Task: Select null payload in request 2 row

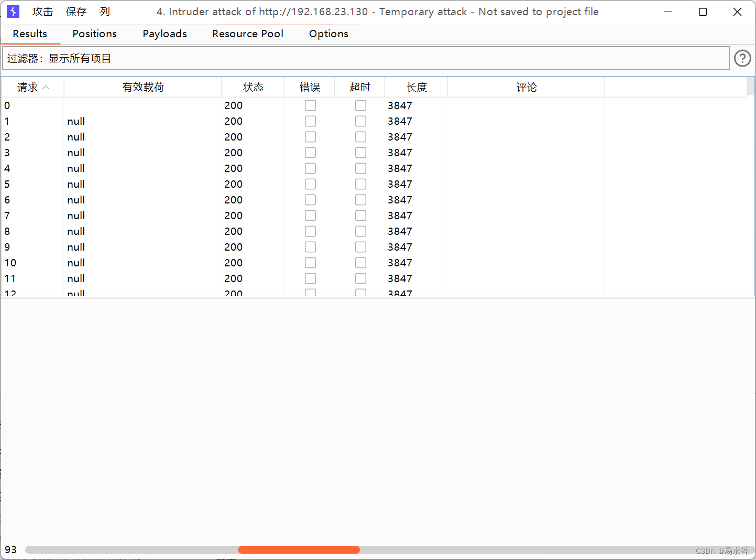Action: click(76, 137)
